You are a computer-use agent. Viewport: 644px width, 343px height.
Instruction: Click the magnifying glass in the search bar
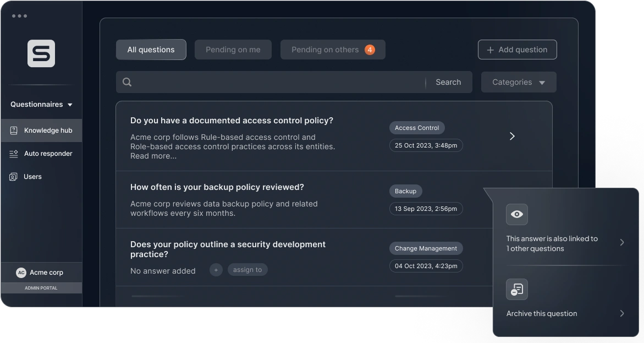coord(127,81)
